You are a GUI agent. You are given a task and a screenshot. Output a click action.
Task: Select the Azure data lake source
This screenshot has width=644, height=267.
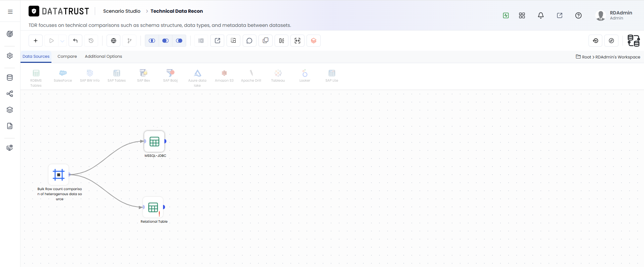197,78
